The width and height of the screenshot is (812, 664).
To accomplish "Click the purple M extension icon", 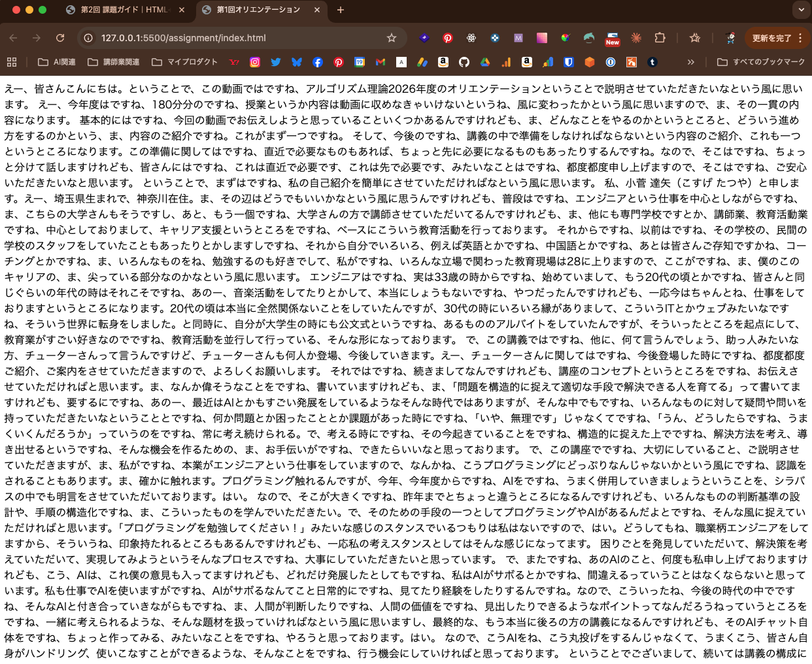I will pos(518,38).
